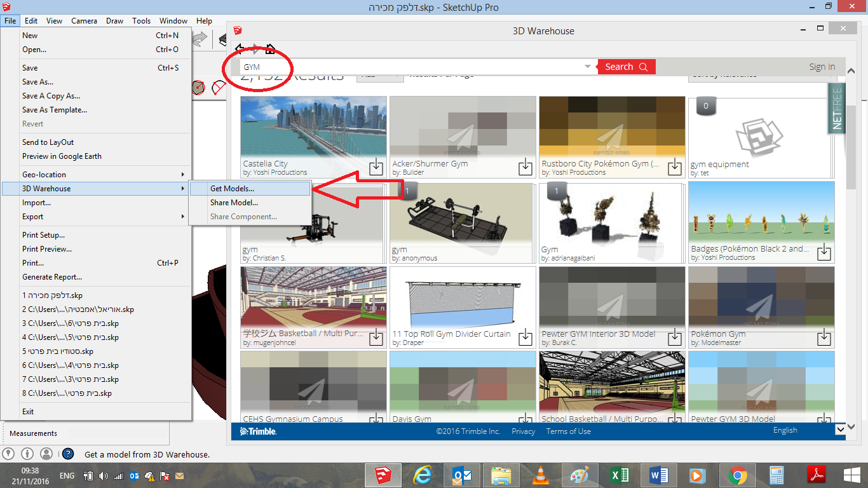Choose Share Model from submenu
Image resolution: width=868 pixels, height=488 pixels.
[x=250, y=203]
